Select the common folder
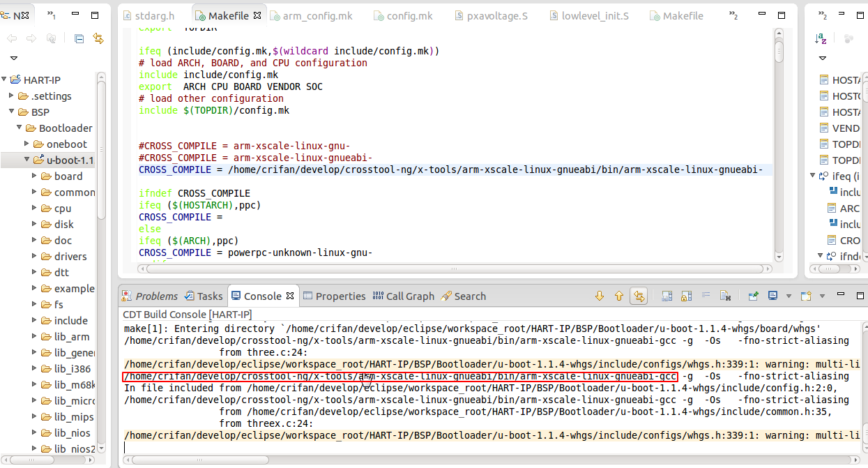This screenshot has width=868, height=468. point(67,193)
